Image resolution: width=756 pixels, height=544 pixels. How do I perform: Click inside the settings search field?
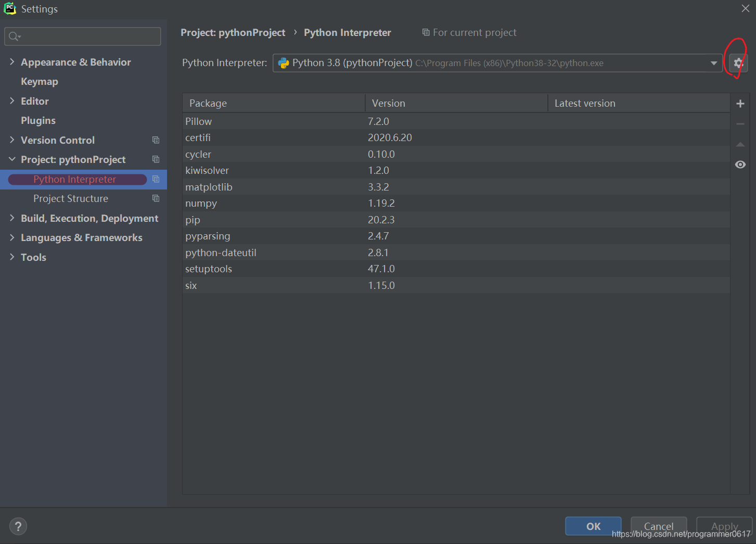click(x=82, y=36)
